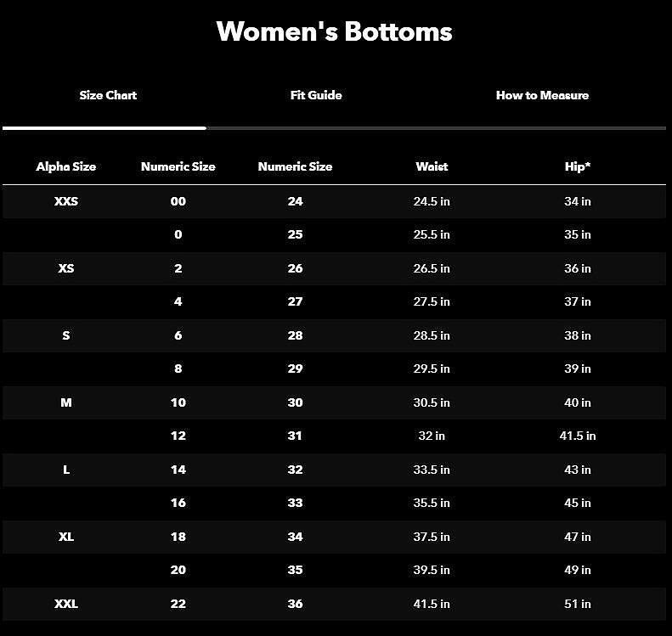Click the 39.5 in waist value

(432, 570)
